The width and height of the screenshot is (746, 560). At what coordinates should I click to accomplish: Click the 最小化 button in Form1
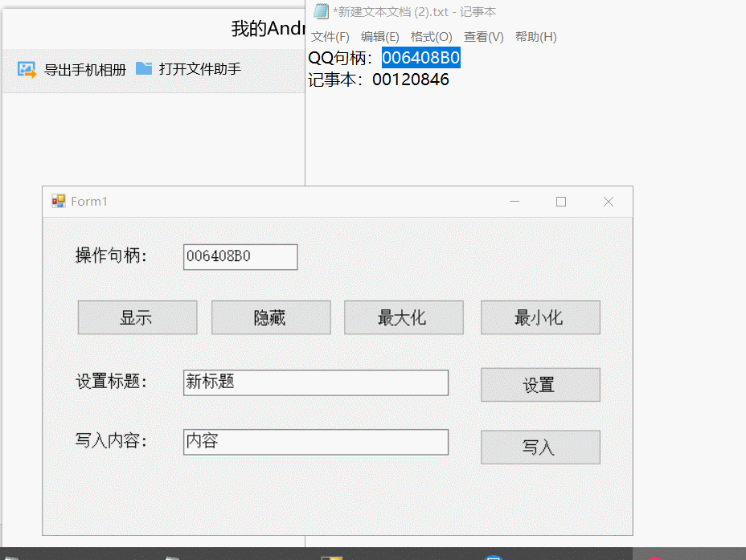click(x=540, y=317)
